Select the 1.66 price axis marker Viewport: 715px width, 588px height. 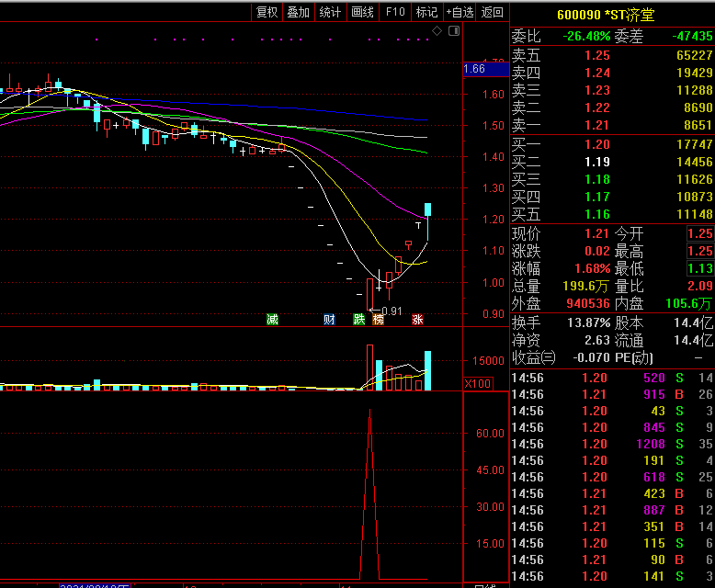click(485, 69)
